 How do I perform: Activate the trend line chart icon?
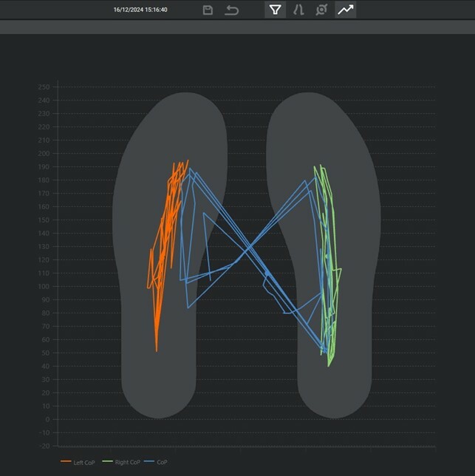pos(345,10)
